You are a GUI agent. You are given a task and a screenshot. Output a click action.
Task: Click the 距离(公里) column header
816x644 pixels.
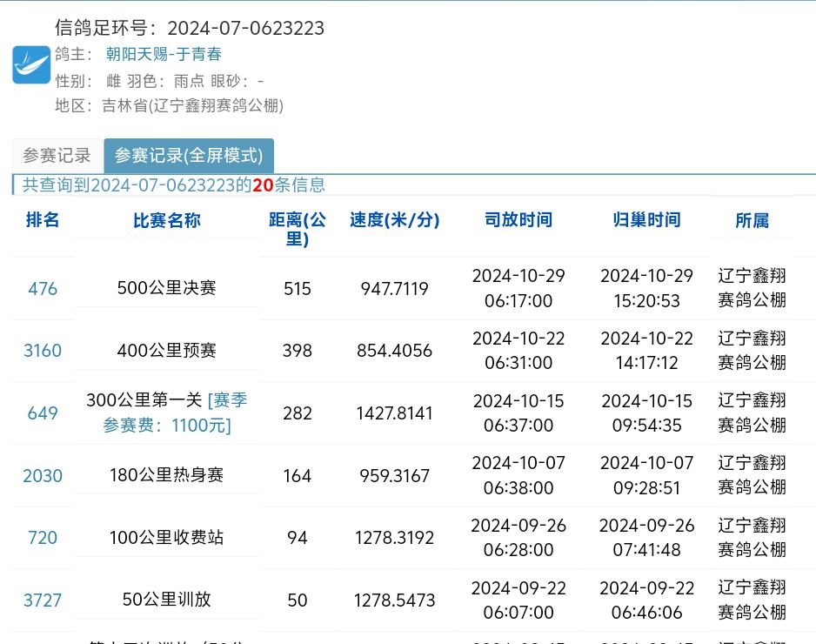(x=298, y=230)
